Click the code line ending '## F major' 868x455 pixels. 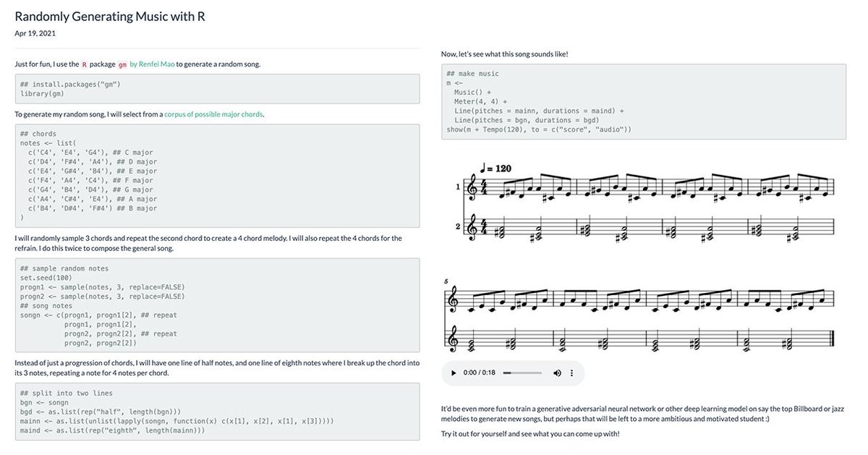pos(93,181)
